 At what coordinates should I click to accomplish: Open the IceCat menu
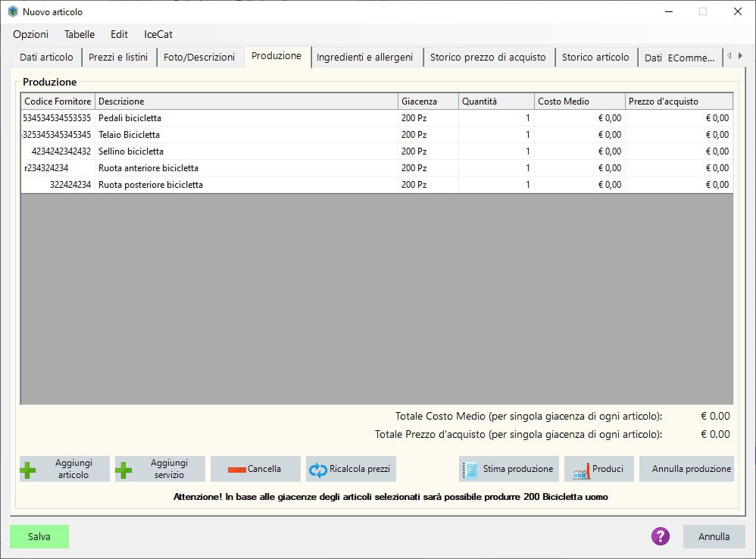158,34
